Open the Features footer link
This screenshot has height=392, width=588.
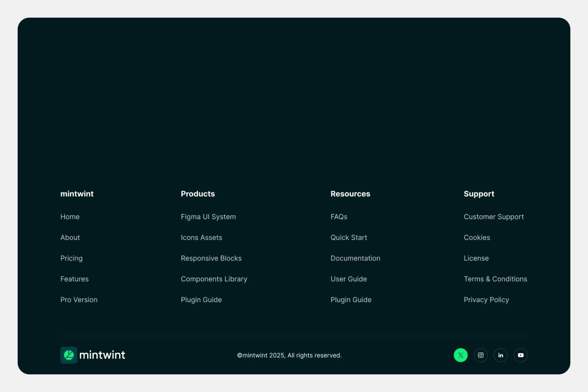click(74, 279)
